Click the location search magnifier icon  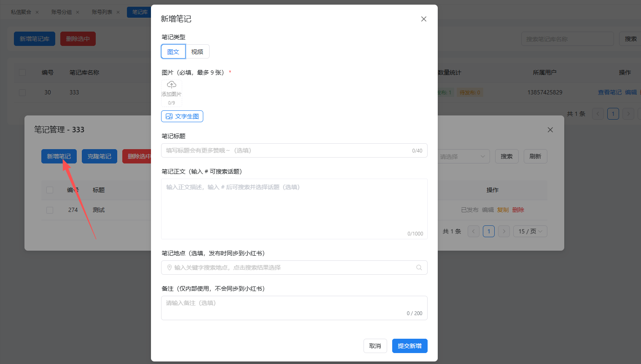[419, 268]
